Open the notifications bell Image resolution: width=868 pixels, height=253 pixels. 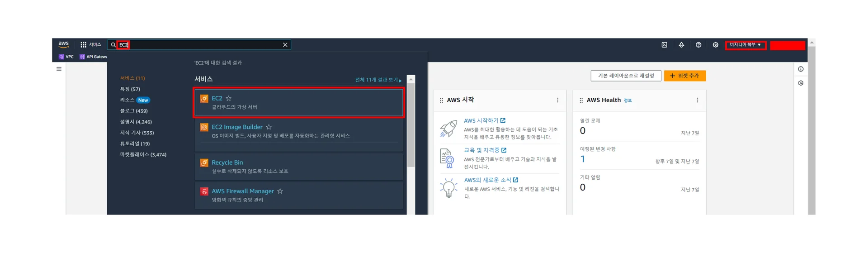click(681, 45)
